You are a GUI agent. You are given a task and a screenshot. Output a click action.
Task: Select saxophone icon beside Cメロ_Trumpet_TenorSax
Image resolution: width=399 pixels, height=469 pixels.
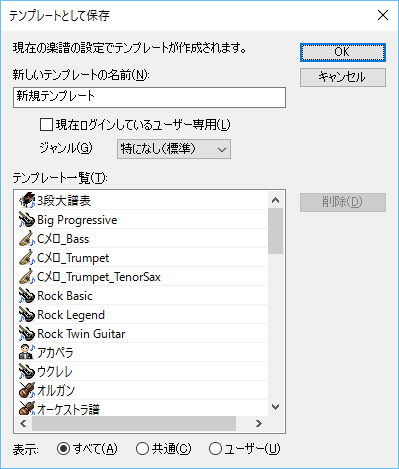click(x=27, y=277)
